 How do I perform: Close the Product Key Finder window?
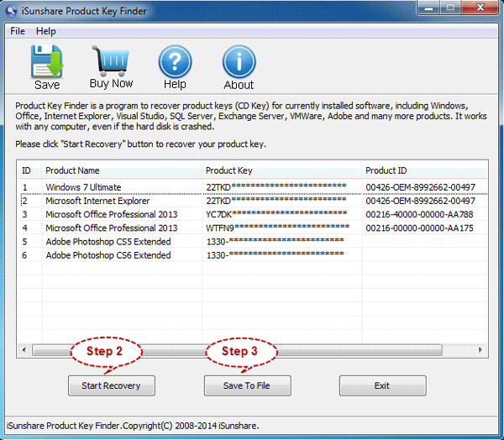(x=480, y=8)
